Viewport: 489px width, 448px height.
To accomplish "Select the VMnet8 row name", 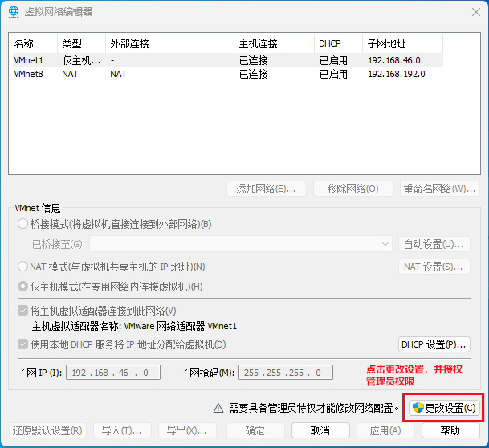I will coord(28,74).
